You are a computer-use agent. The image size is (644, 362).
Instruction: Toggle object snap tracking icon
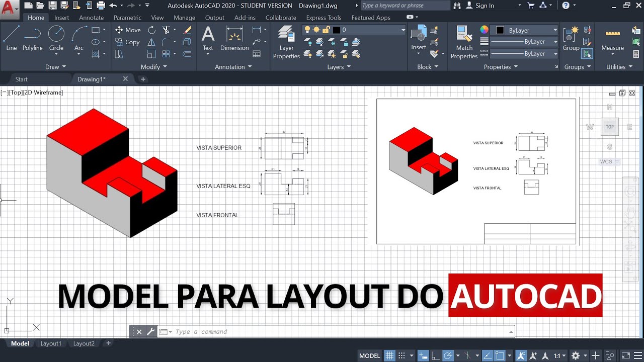tap(488, 355)
